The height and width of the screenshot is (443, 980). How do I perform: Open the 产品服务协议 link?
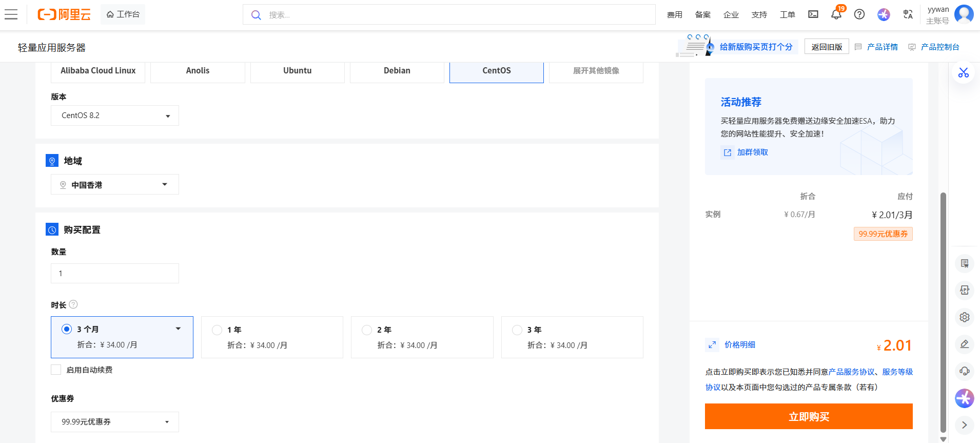[852, 372]
